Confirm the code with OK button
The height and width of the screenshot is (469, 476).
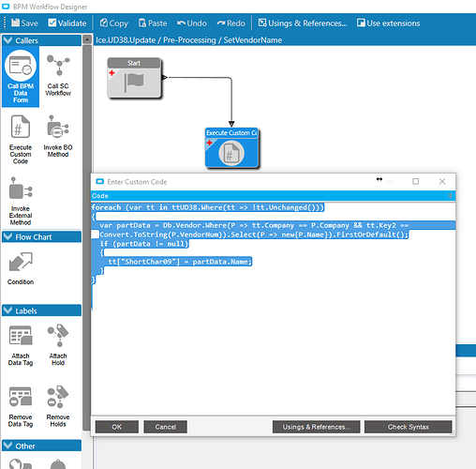pos(117,427)
